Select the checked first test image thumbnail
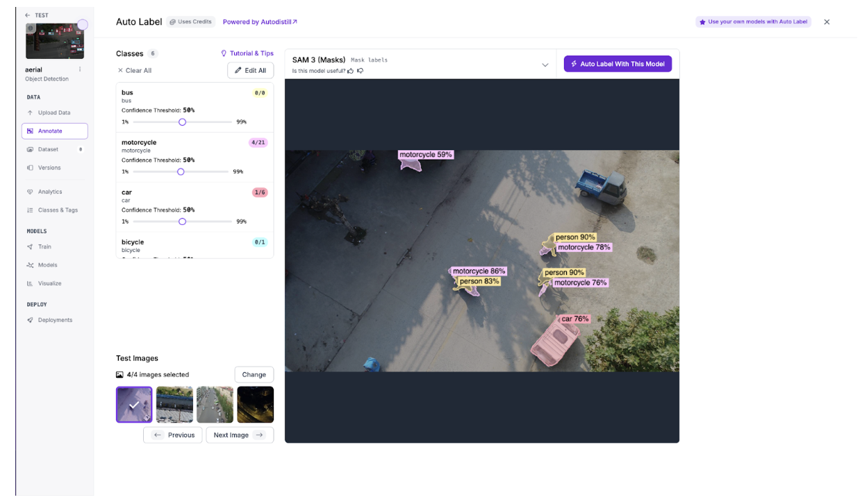This screenshot has width=860, height=504. [134, 405]
